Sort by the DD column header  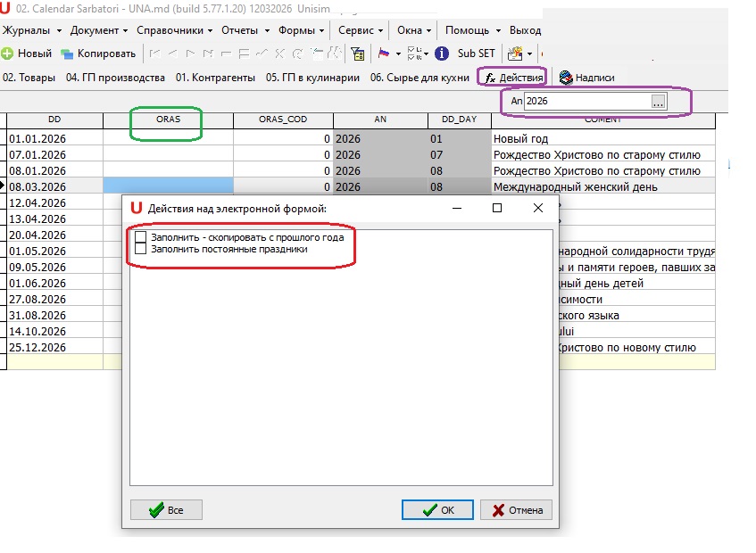54,120
